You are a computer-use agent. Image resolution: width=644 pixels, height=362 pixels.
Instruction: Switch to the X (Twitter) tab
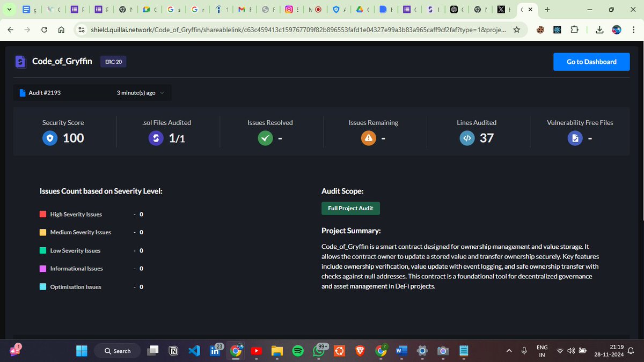(504, 10)
